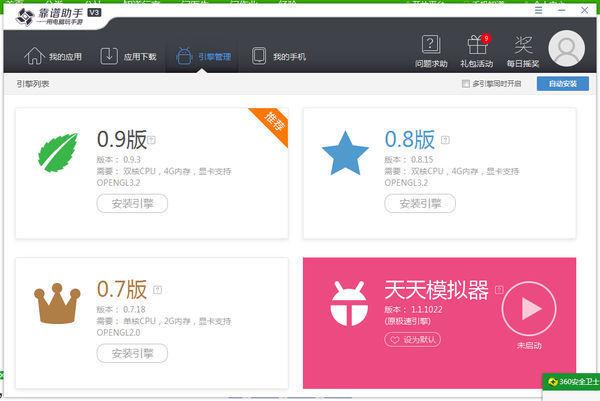Click the 引擎列表 label
This screenshot has height=401, width=600.
tap(33, 83)
